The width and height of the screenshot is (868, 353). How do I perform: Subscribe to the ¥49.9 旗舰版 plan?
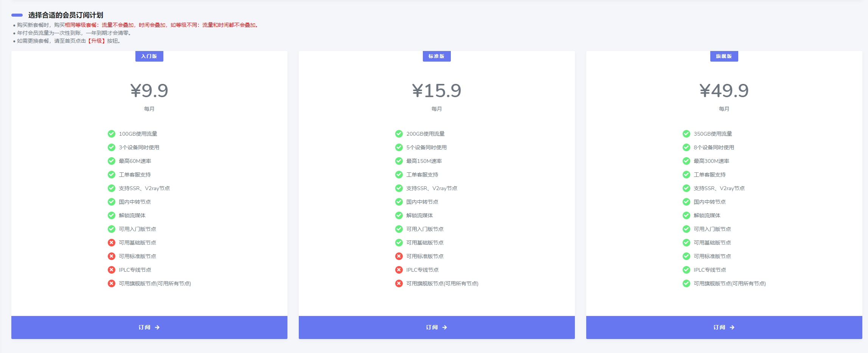(x=724, y=327)
